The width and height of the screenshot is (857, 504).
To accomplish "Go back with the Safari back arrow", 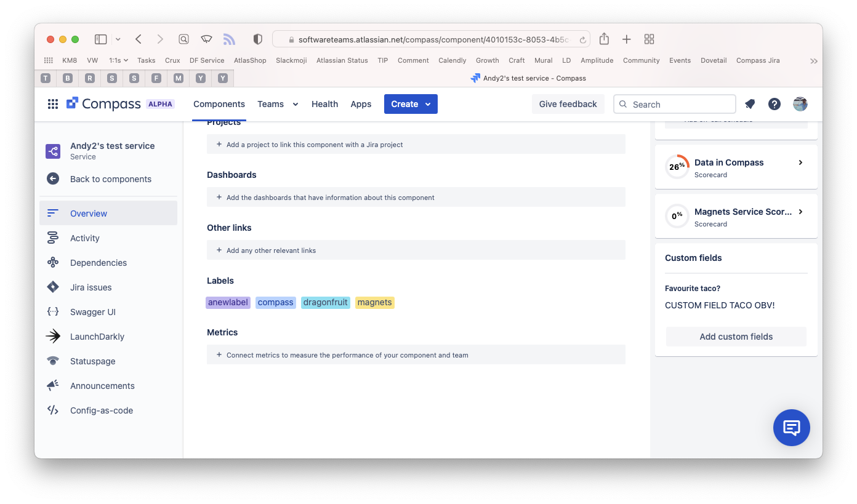I will [139, 39].
